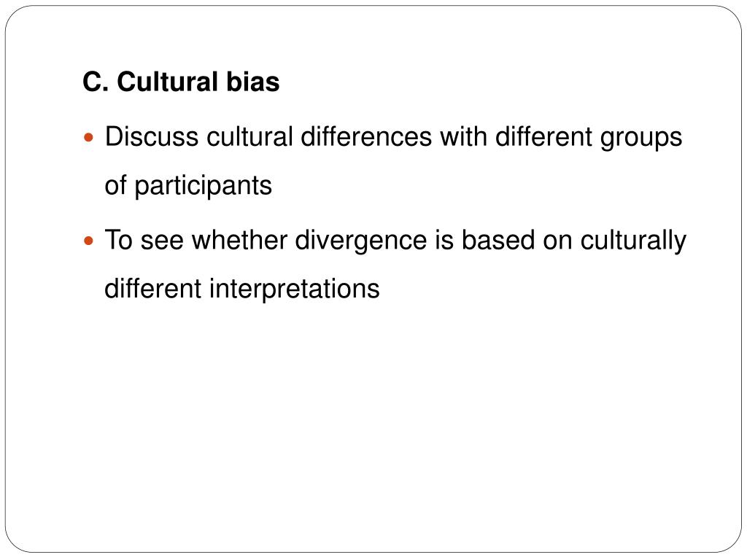The height and width of the screenshot is (560, 747).
Task: Click the word 'based' in second bullet
Action: click(498, 239)
